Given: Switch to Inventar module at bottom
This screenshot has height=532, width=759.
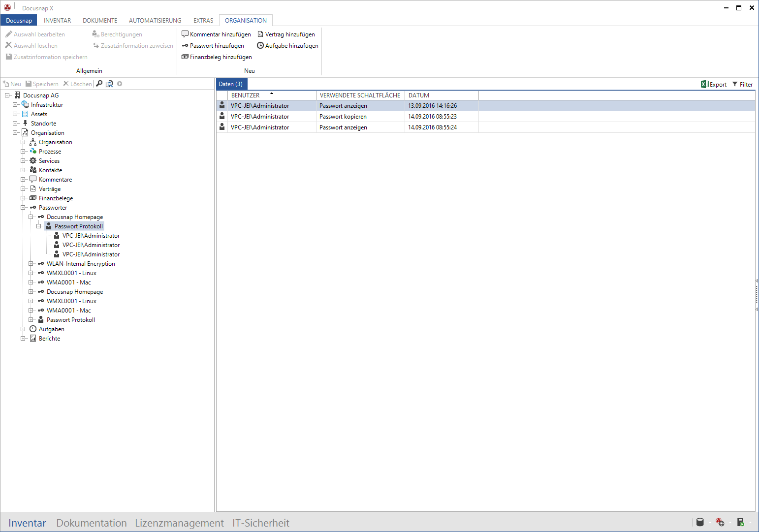Looking at the screenshot, I should tap(27, 523).
